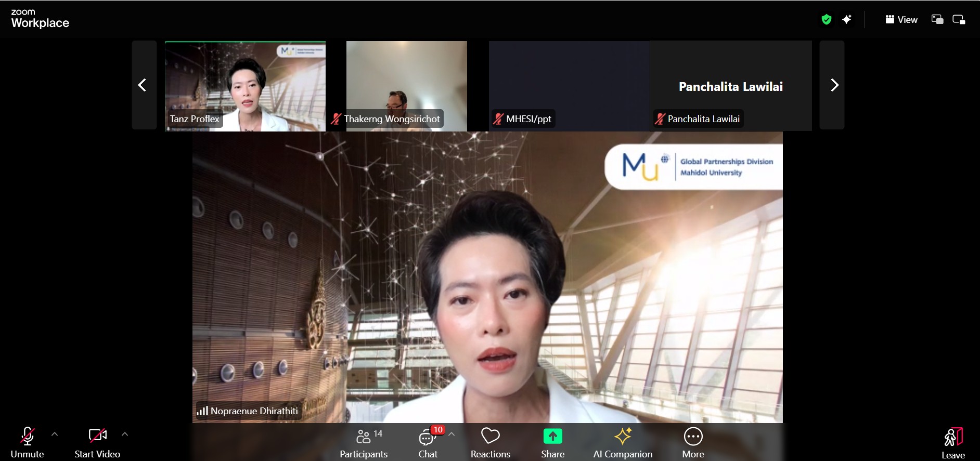Click the green encryption shield icon
This screenshot has width=980, height=461.
point(826,20)
